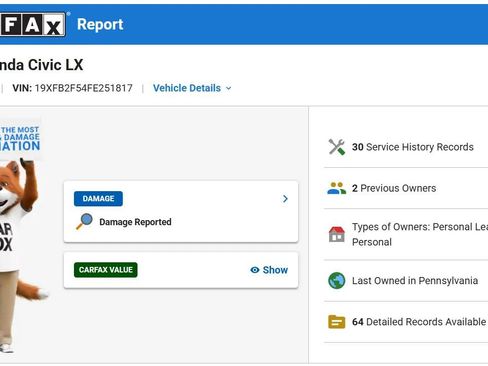The image size is (488, 366).
Task: Click the CARFAX VALUE badge
Action: [106, 270]
